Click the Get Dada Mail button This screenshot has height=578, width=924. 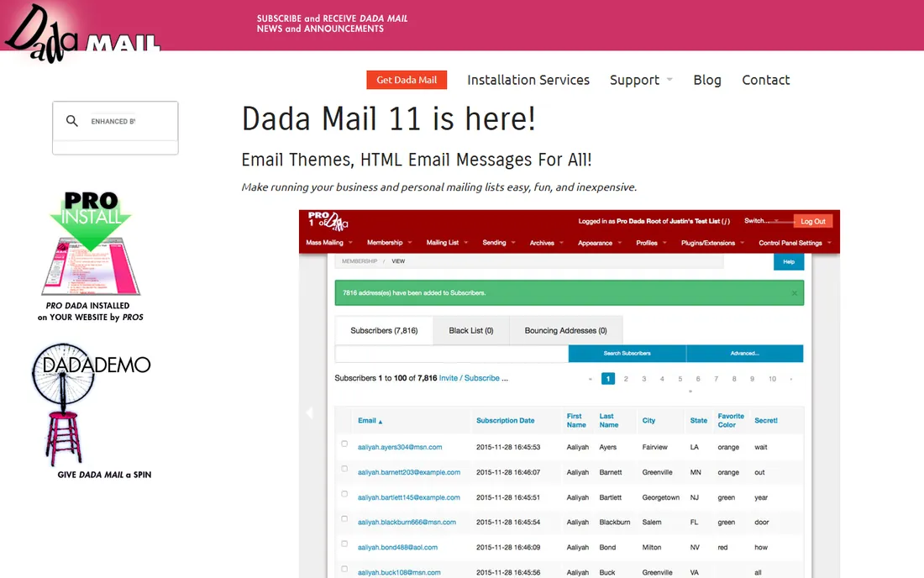(407, 80)
